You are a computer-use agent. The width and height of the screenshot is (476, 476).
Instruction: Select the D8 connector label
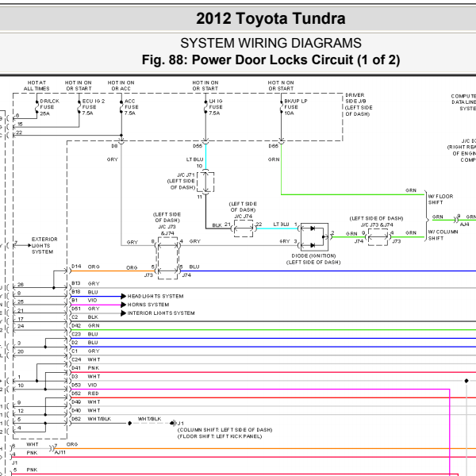(114, 146)
